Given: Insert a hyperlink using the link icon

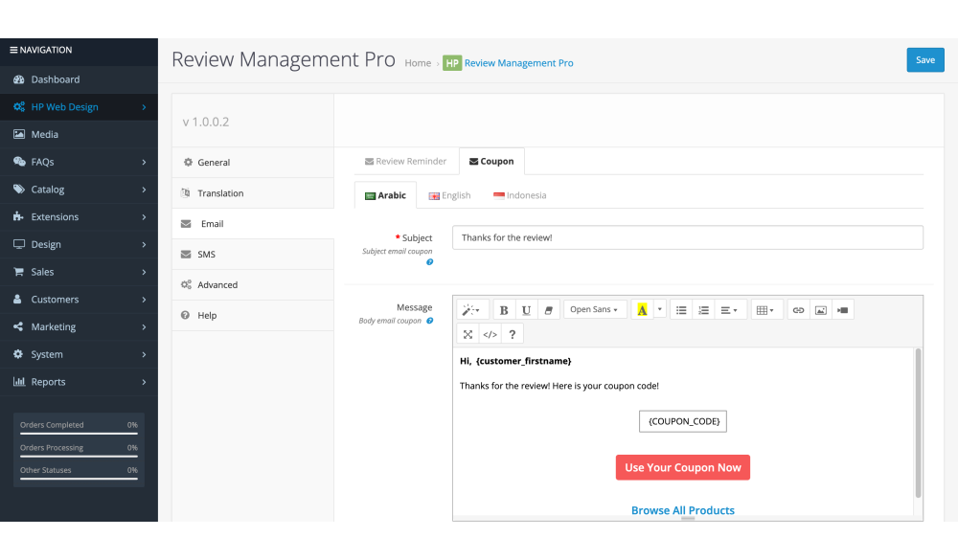Looking at the screenshot, I should tap(798, 310).
